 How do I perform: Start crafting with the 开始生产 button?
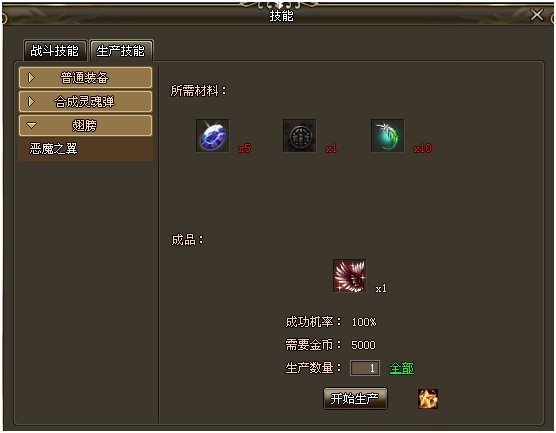pos(355,399)
